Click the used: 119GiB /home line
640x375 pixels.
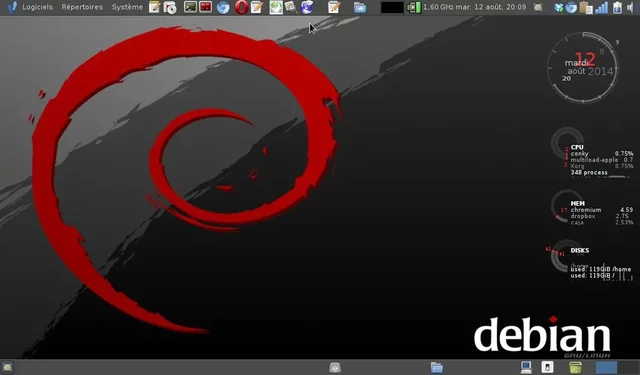click(600, 269)
